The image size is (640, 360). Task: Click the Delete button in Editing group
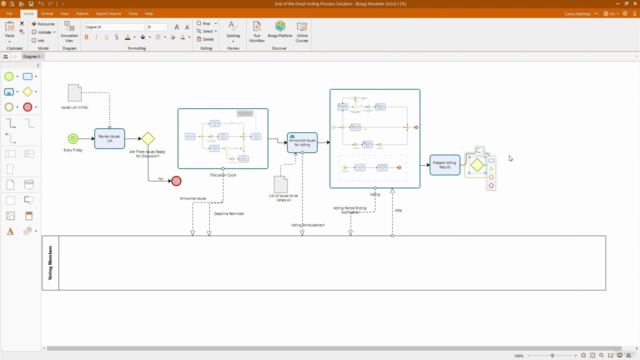tap(205, 39)
